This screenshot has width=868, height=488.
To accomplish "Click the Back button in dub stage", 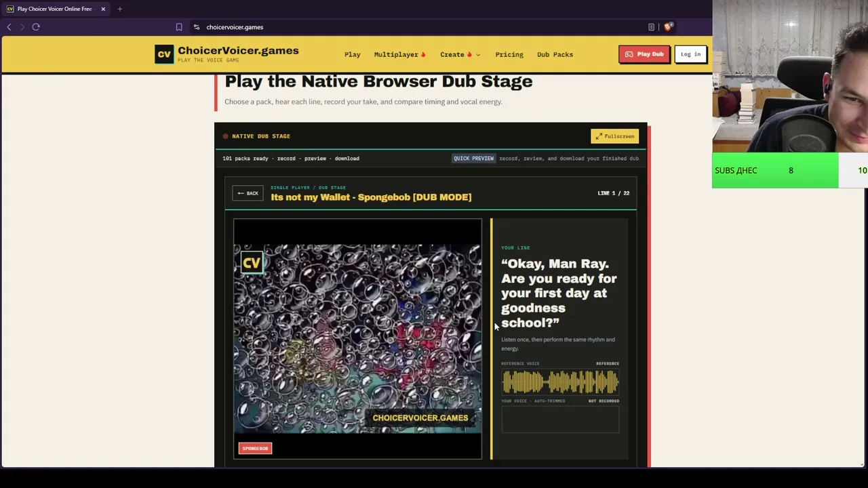I will point(248,193).
